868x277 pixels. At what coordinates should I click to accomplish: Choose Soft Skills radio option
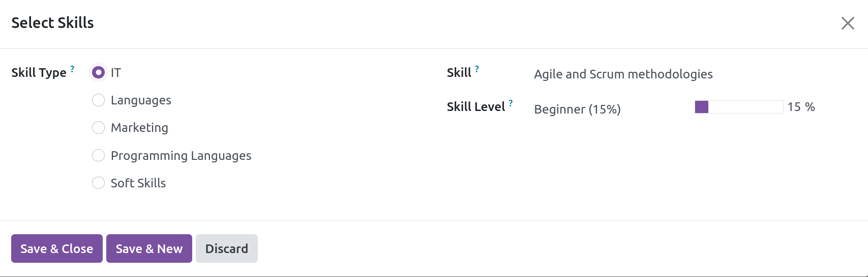tap(98, 183)
